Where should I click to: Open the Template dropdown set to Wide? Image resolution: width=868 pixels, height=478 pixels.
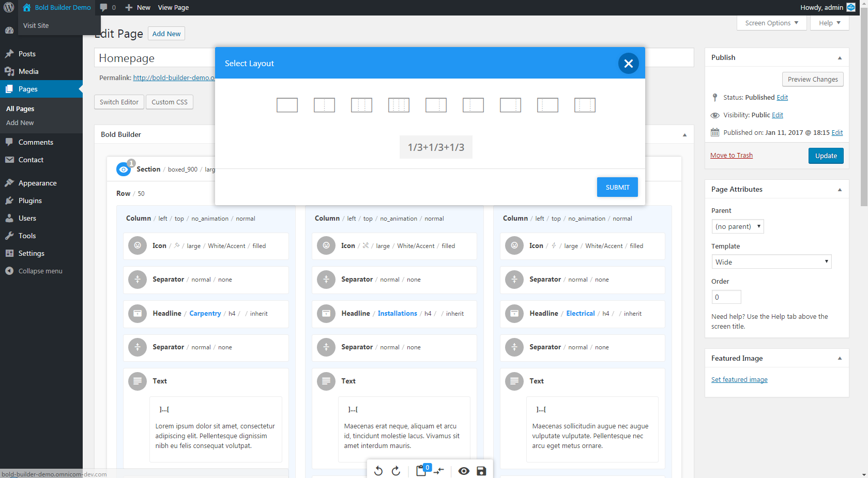(771, 262)
